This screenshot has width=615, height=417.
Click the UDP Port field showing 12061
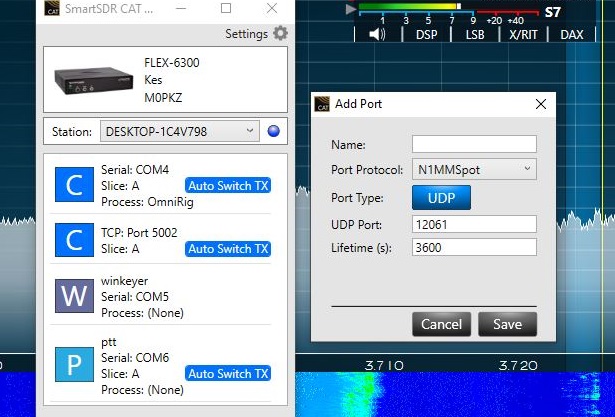[474, 224]
